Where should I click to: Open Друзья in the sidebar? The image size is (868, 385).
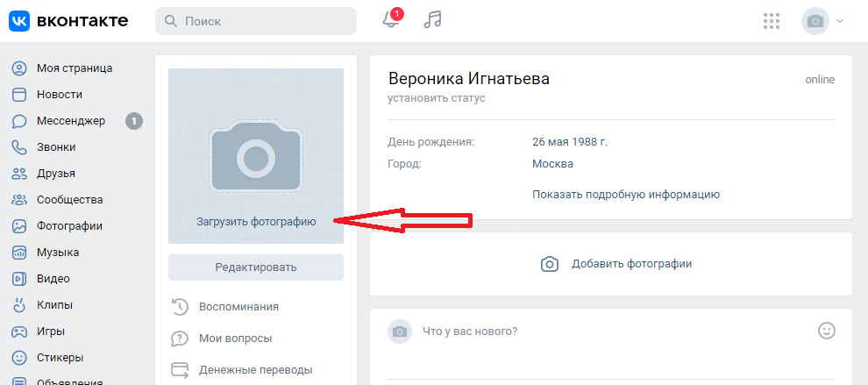pos(56,174)
